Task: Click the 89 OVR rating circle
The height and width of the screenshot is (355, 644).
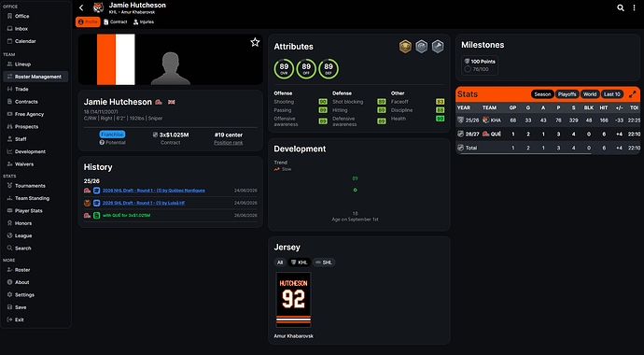Action: coord(284,68)
